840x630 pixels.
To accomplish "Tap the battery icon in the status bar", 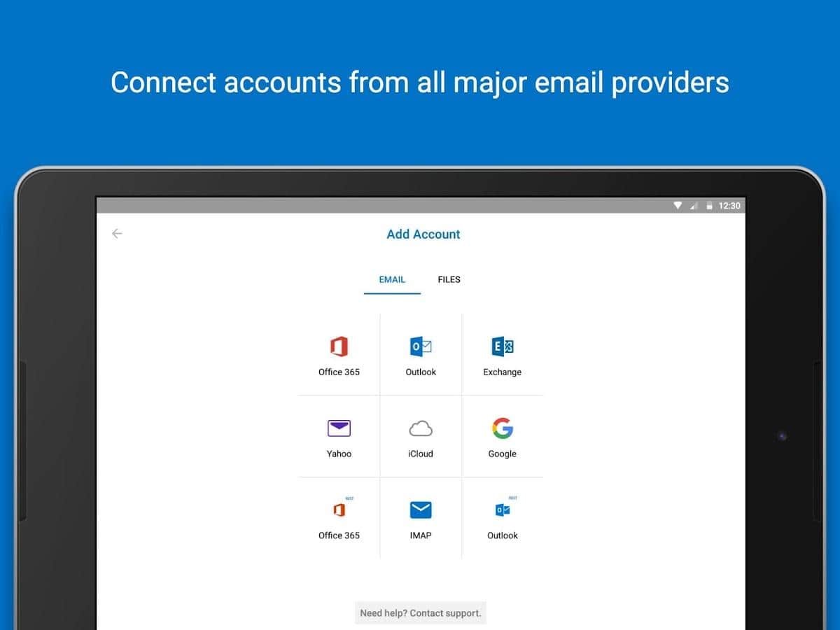I will (x=709, y=206).
